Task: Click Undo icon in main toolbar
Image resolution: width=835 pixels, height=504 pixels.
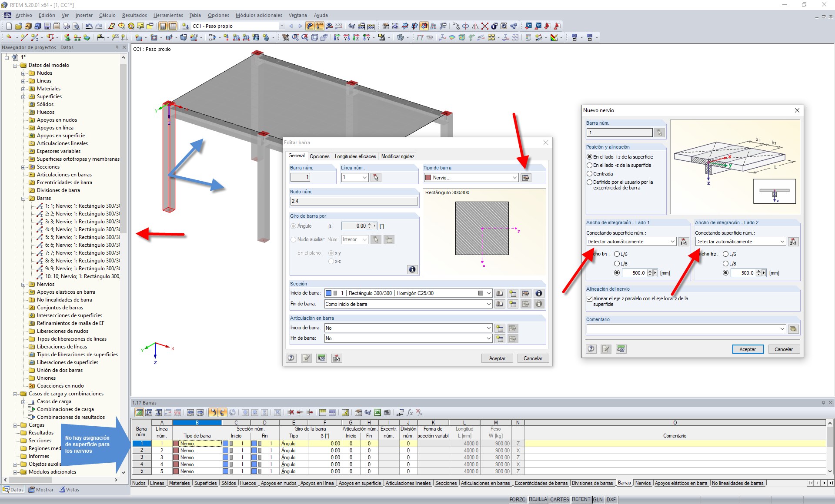Action: point(89,26)
